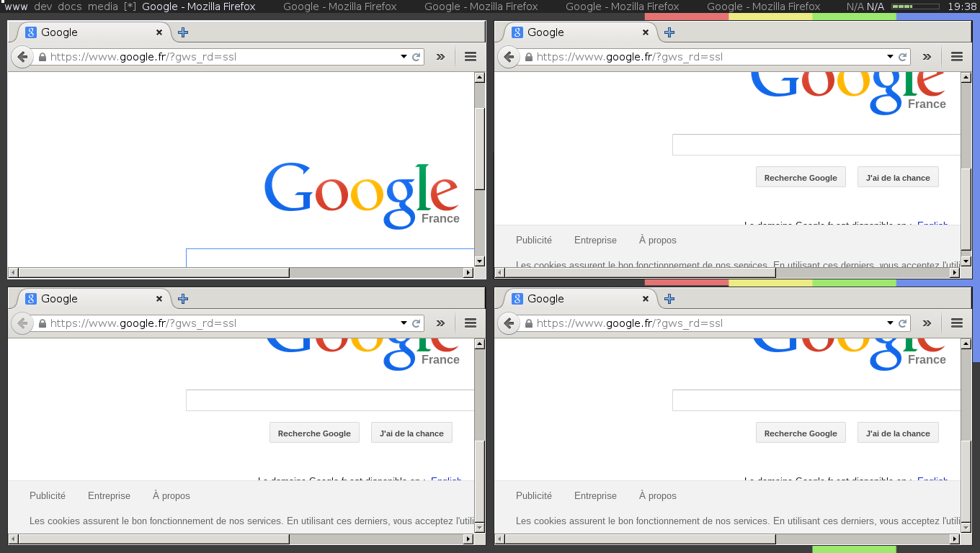Screen dimensions: 980x553
Task: Open the Entreprise link in the bottom-right window
Action: (x=595, y=496)
